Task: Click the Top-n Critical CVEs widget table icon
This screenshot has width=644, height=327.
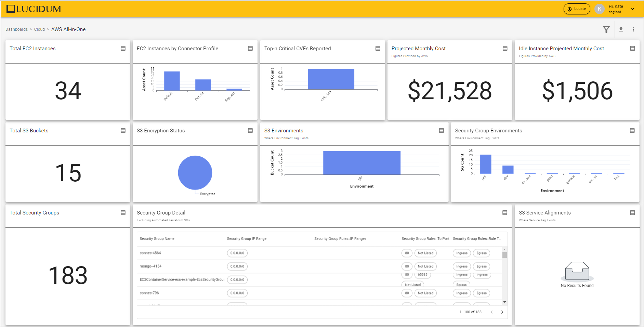Action: pyautogui.click(x=377, y=48)
